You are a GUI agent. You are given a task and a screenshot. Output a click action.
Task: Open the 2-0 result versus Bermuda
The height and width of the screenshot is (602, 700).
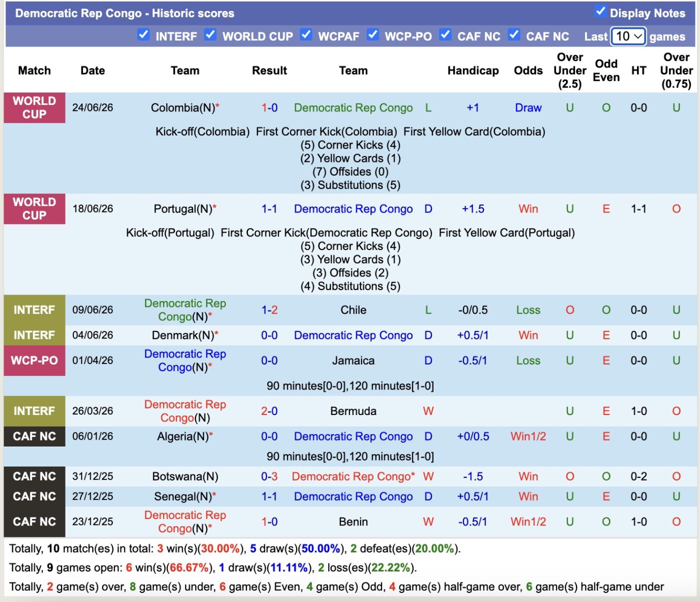[x=269, y=411]
